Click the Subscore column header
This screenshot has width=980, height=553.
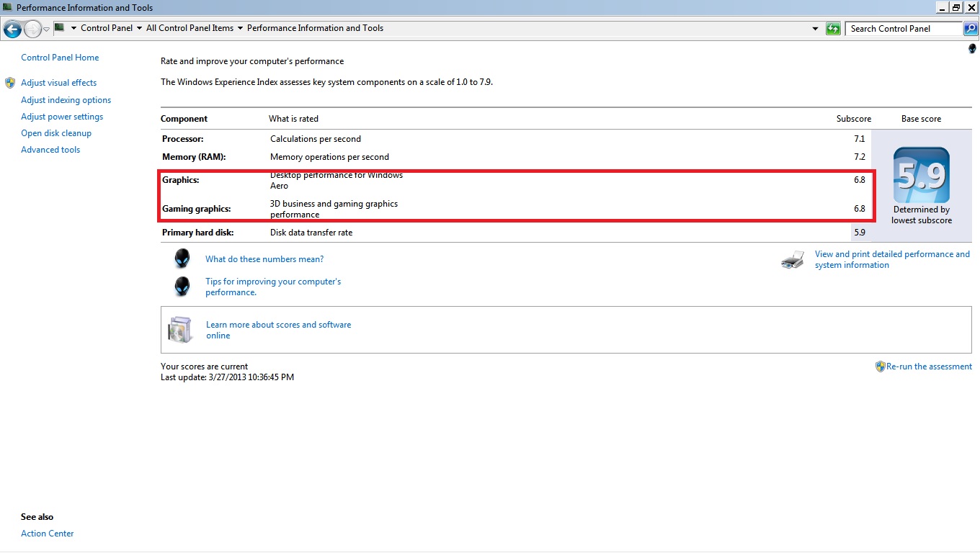coord(854,119)
